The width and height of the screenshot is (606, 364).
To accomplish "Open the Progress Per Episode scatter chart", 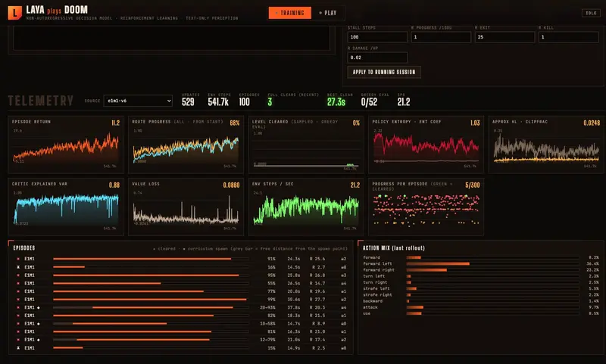I will 426,207.
